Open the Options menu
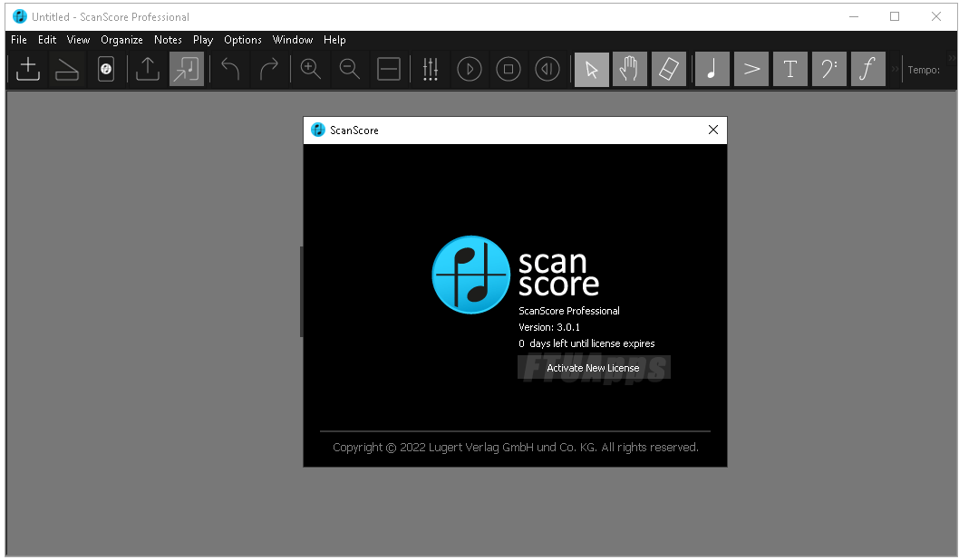Image resolution: width=959 pixels, height=560 pixels. point(243,40)
